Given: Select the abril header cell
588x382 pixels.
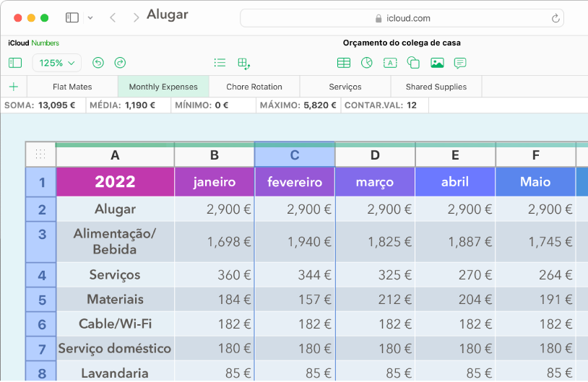Looking at the screenshot, I should tap(455, 182).
